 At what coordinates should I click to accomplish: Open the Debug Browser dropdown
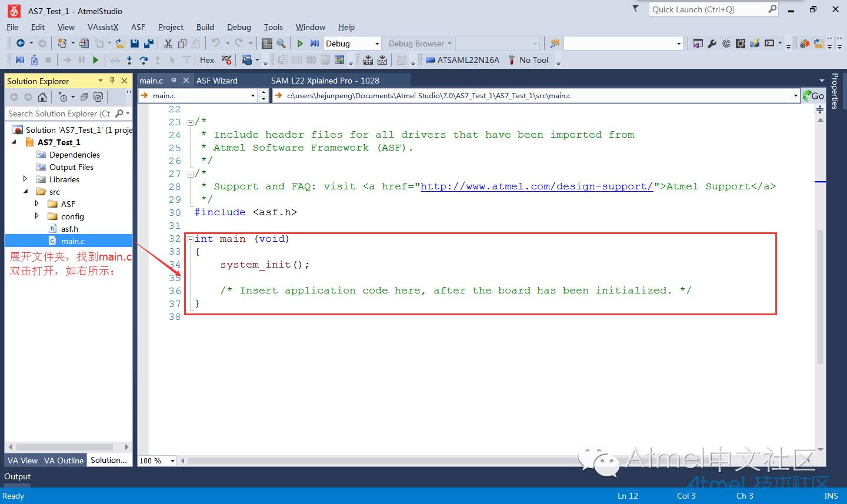click(449, 44)
